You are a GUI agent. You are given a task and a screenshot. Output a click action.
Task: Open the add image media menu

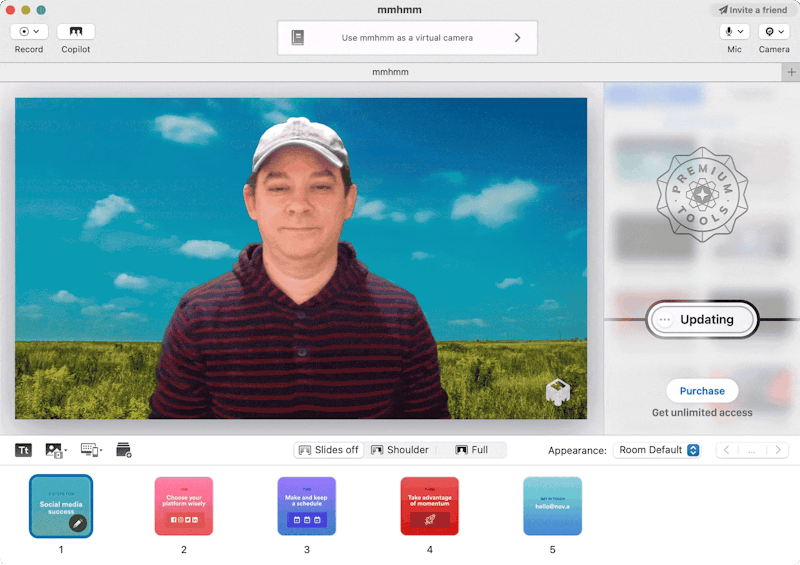(x=55, y=450)
